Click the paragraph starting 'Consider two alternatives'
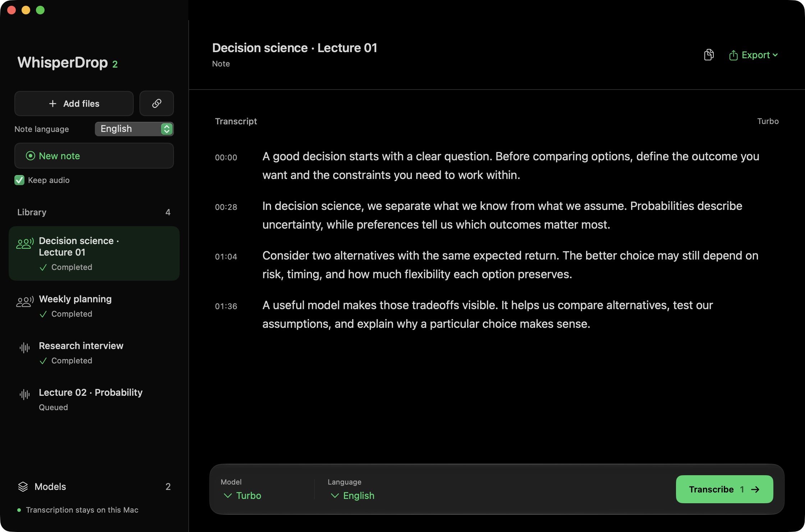The image size is (805, 532). 510,265
